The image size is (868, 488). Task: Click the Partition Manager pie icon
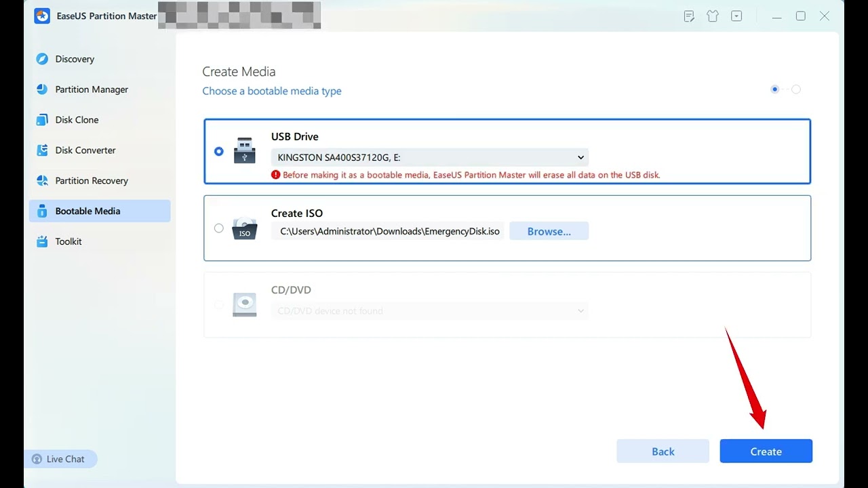42,89
